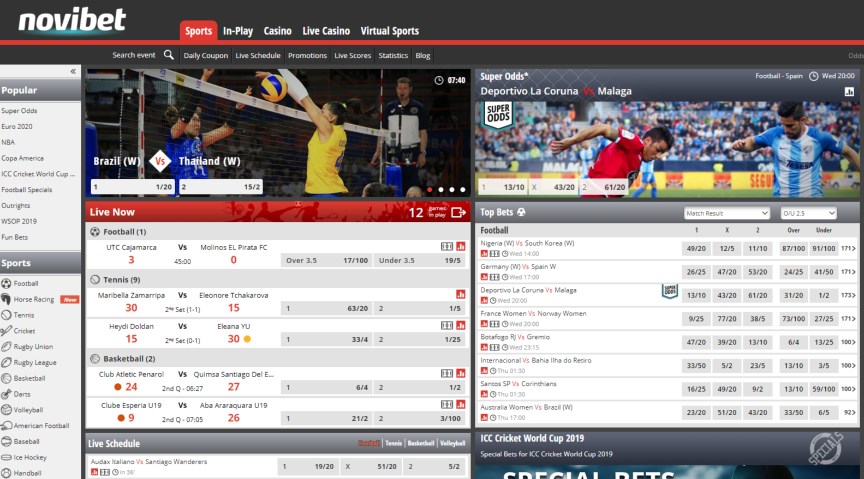The image size is (864, 479).
Task: Click the Ice Hockey icon in sidebar
Action: click(x=6, y=457)
